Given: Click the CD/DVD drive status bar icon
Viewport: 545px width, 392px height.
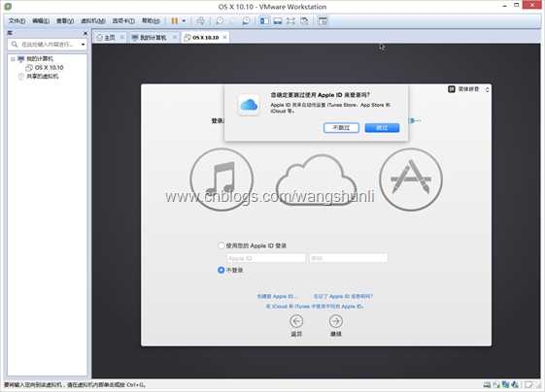Looking at the screenshot, I should click(496, 384).
